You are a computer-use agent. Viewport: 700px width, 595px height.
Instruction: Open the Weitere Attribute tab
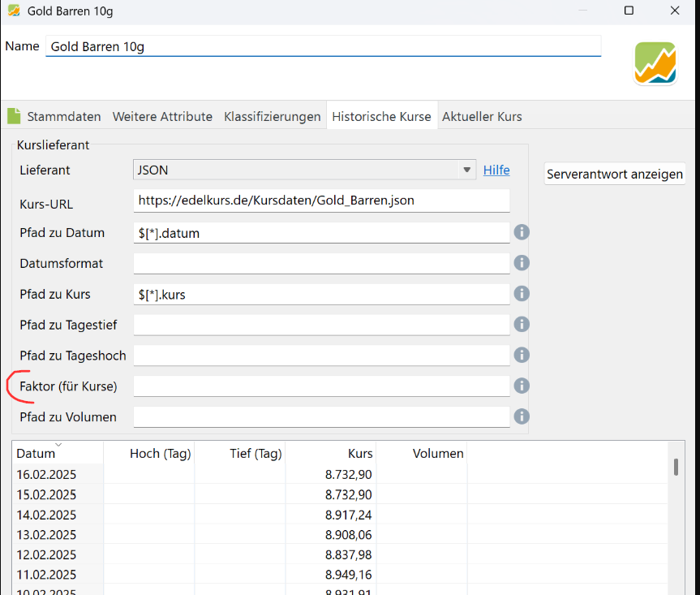[x=162, y=116]
